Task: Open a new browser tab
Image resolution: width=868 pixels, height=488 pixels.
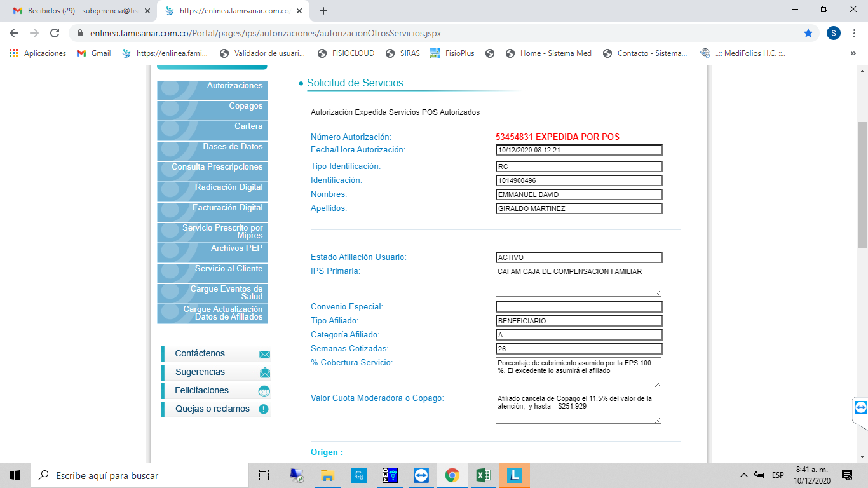Action: click(x=323, y=11)
